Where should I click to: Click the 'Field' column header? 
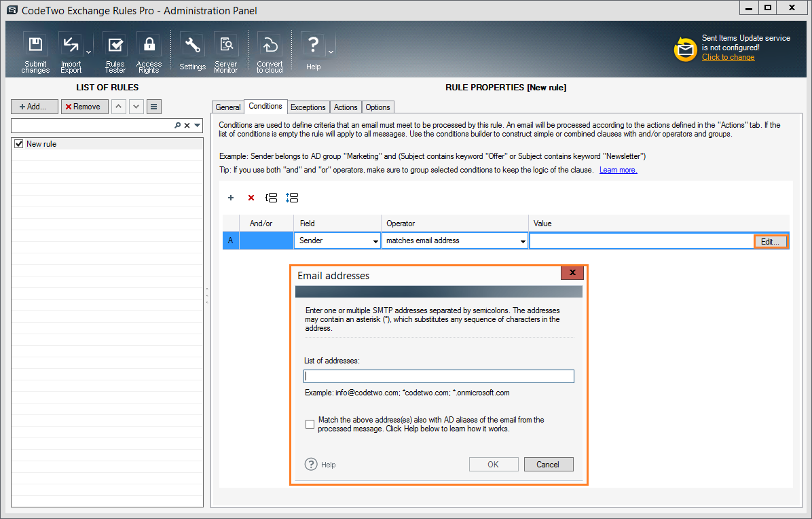(337, 223)
